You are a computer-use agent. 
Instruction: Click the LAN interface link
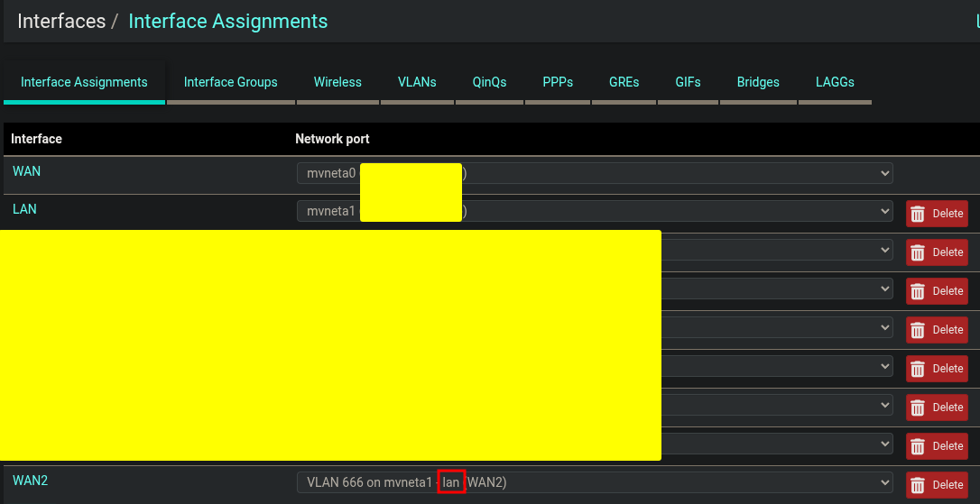pos(24,209)
